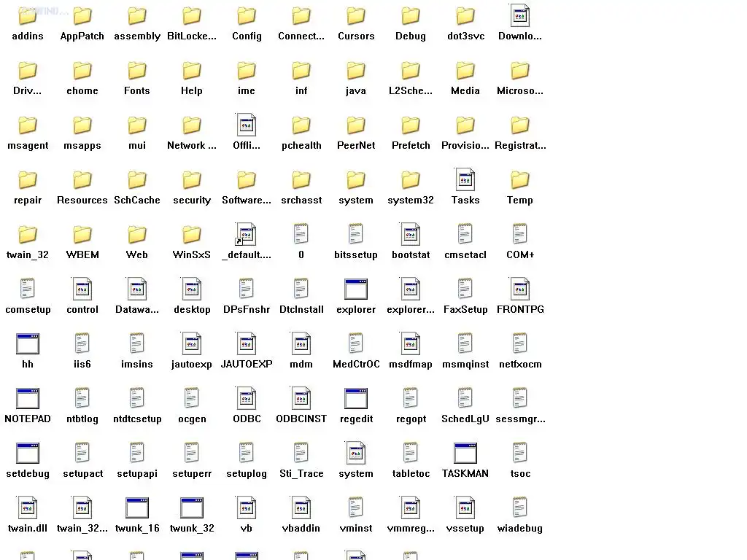
Task: Select the twain.dll file icon
Action: [x=27, y=508]
